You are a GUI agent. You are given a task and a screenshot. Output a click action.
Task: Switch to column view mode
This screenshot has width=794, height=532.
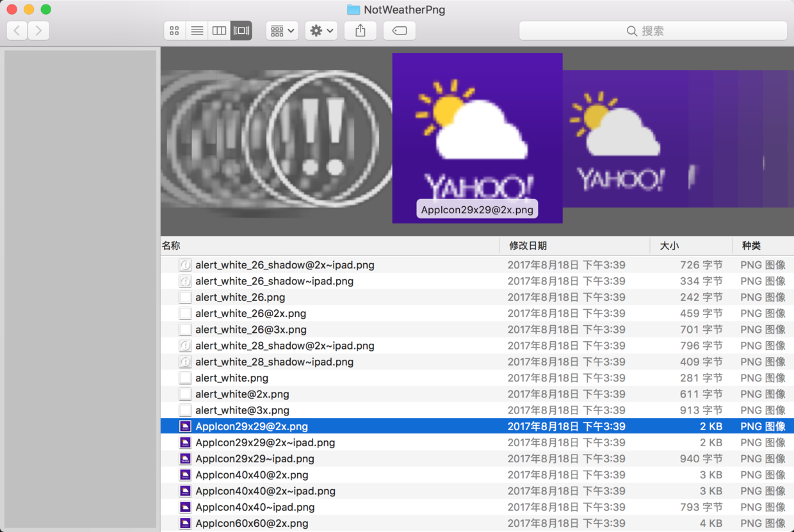point(219,31)
